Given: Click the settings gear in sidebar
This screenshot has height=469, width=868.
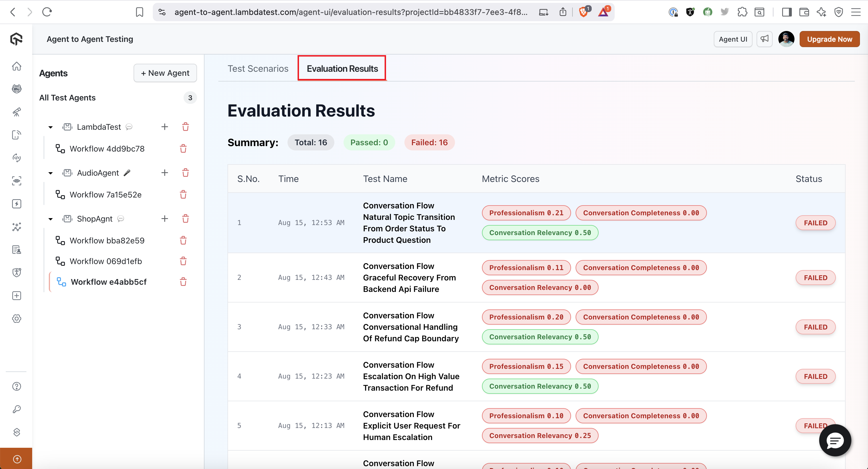Looking at the screenshot, I should (x=16, y=319).
